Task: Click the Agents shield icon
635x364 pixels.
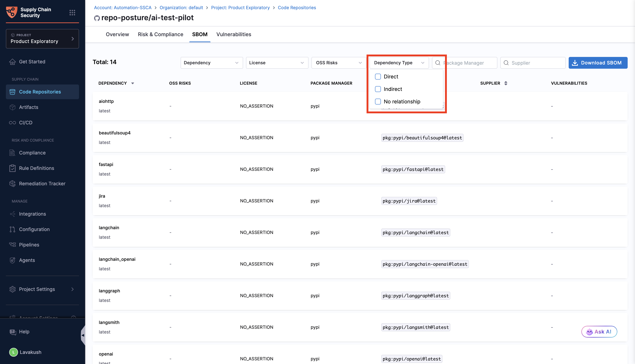Action: click(12, 260)
